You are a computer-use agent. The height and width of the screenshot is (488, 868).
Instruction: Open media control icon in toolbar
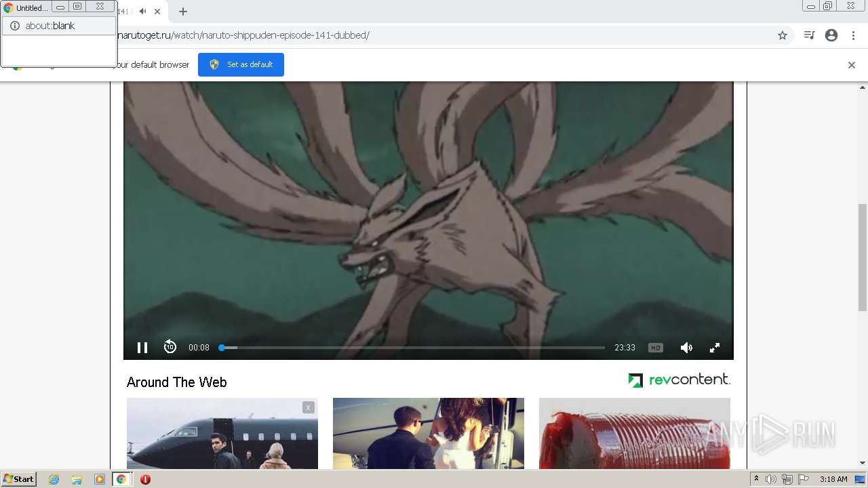[809, 35]
